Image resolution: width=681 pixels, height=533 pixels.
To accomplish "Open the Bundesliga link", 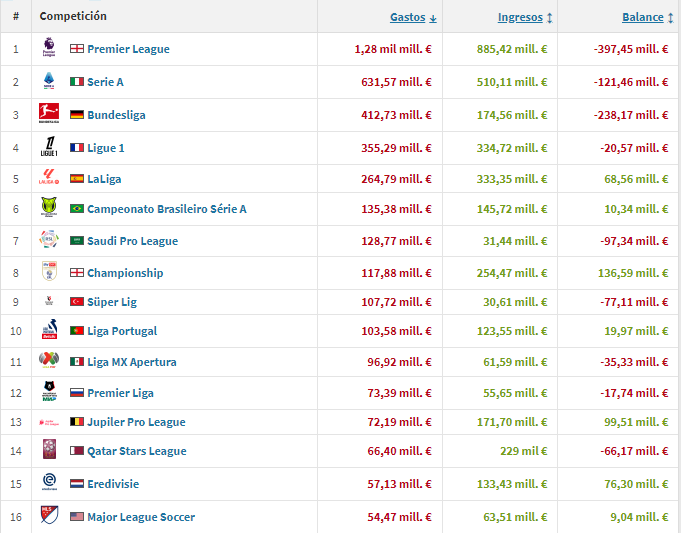I will click(116, 115).
